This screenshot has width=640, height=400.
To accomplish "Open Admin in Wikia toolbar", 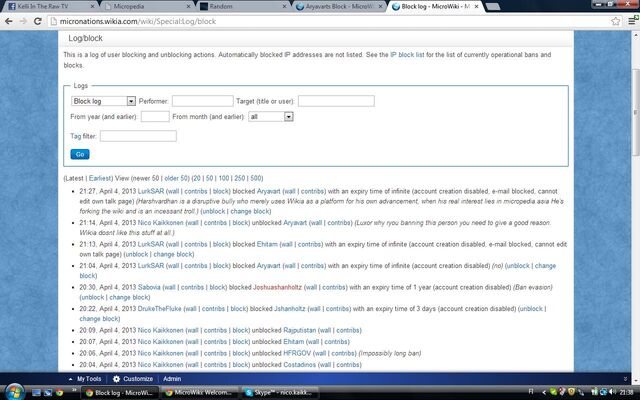I will click(x=172, y=379).
